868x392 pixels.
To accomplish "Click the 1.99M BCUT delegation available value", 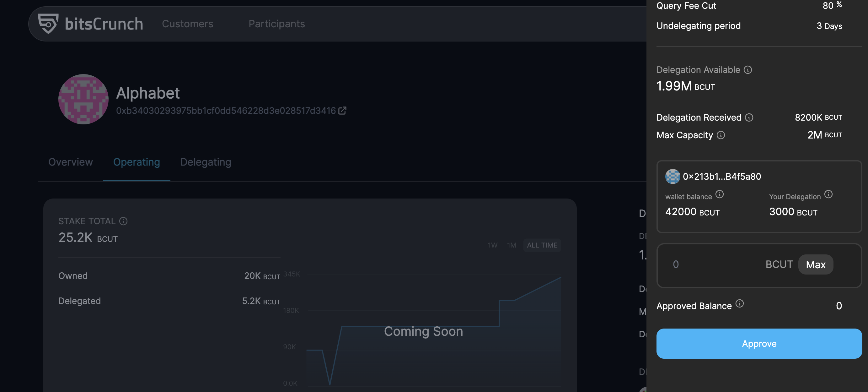I will click(x=686, y=86).
